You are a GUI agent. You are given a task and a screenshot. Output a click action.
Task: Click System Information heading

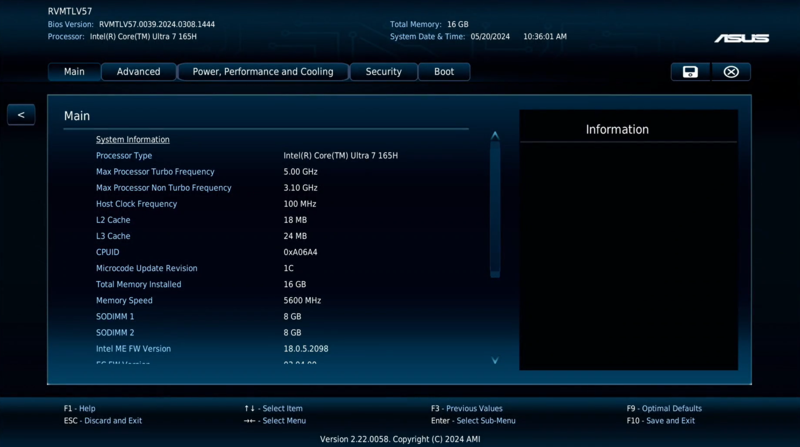[133, 139]
